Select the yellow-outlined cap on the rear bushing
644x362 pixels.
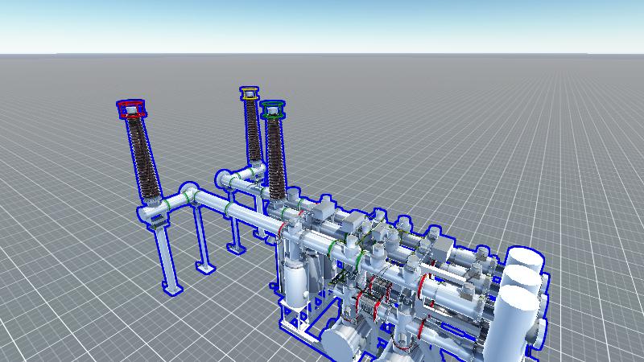pyautogui.click(x=250, y=93)
